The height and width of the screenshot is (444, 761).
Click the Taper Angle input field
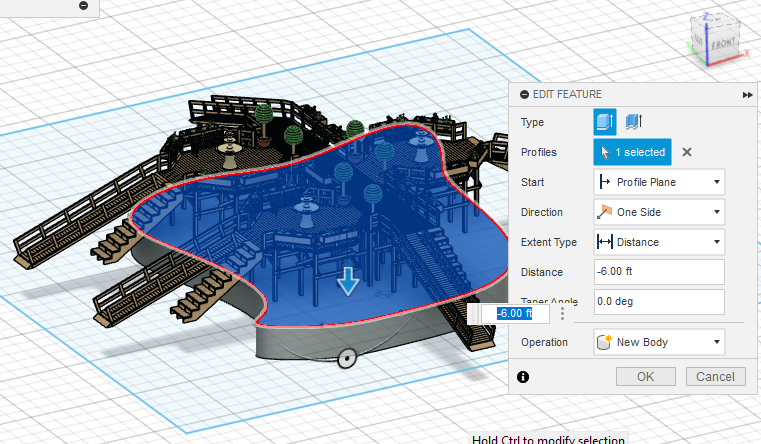659,302
